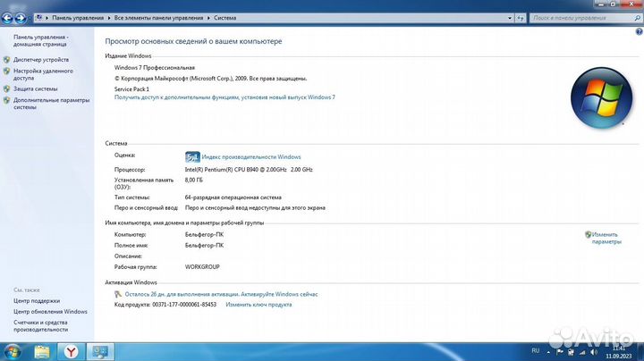Click the network signal tray icon
Screen dimensions: 644x361
click(582, 352)
